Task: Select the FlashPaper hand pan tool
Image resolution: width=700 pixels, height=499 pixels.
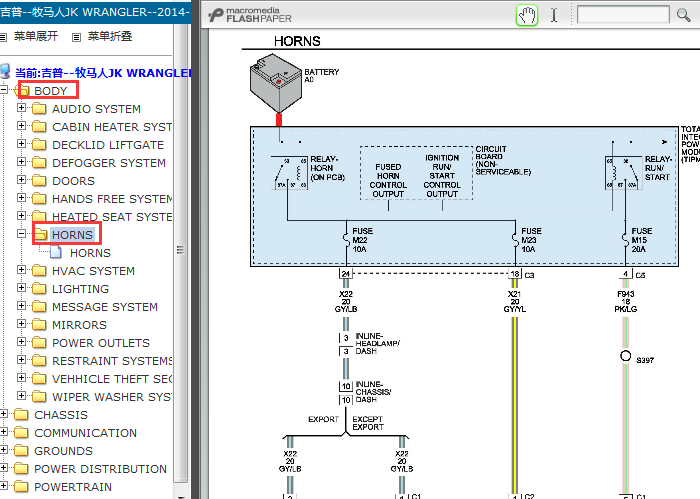Action: 527,15
